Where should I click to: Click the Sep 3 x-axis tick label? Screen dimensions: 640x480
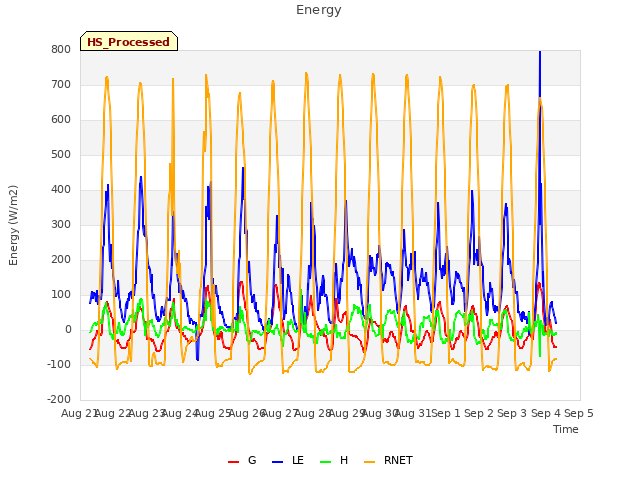tap(512, 413)
